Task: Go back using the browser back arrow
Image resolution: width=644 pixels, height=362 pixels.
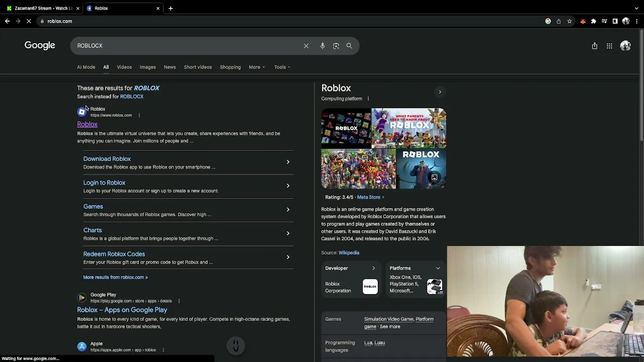Action: 7,21
